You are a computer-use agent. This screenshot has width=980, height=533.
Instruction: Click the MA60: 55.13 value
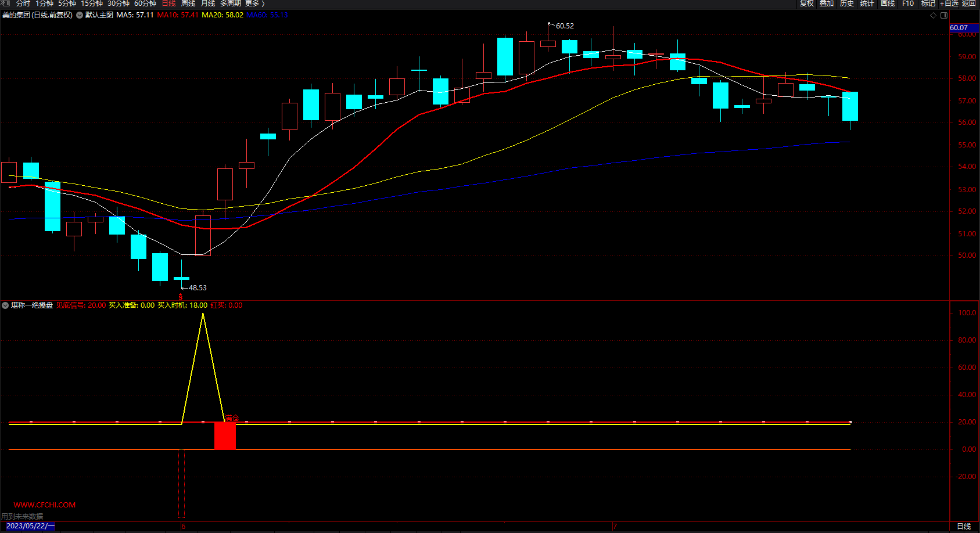[267, 15]
